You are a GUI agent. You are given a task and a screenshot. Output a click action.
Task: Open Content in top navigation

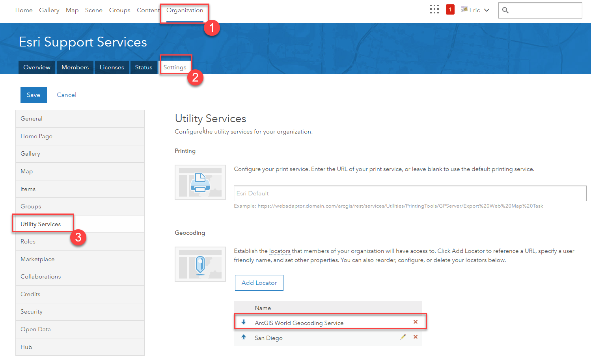pyautogui.click(x=148, y=10)
